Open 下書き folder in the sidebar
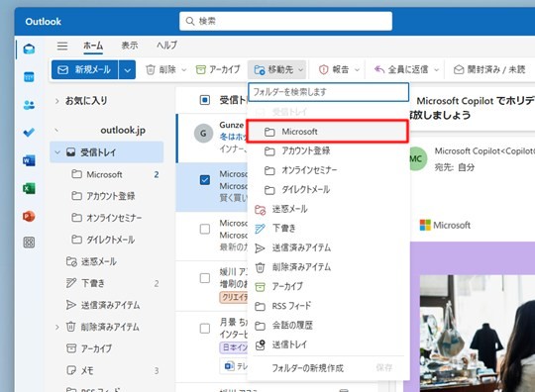This screenshot has width=535, height=392. [107, 283]
